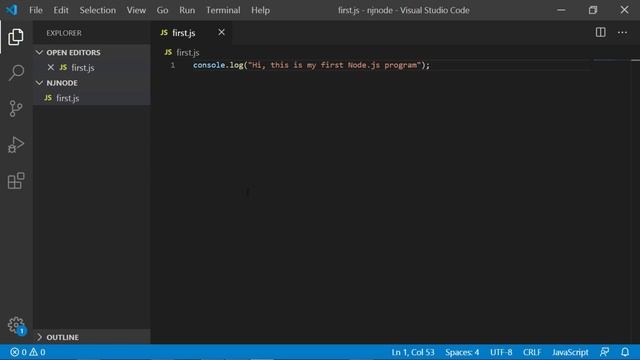Open Run and Debug view icon

[x=16, y=144]
